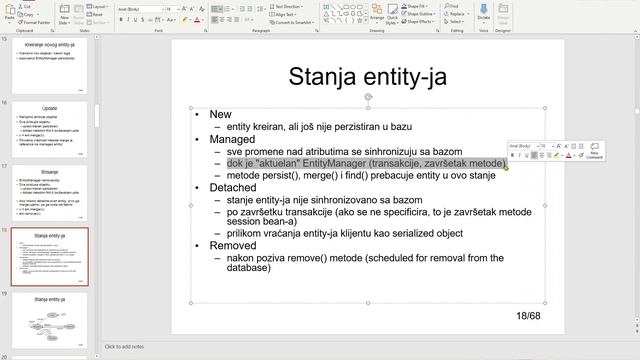Collapse the ribbon
The width and height of the screenshot is (640, 360).
[x=635, y=31]
